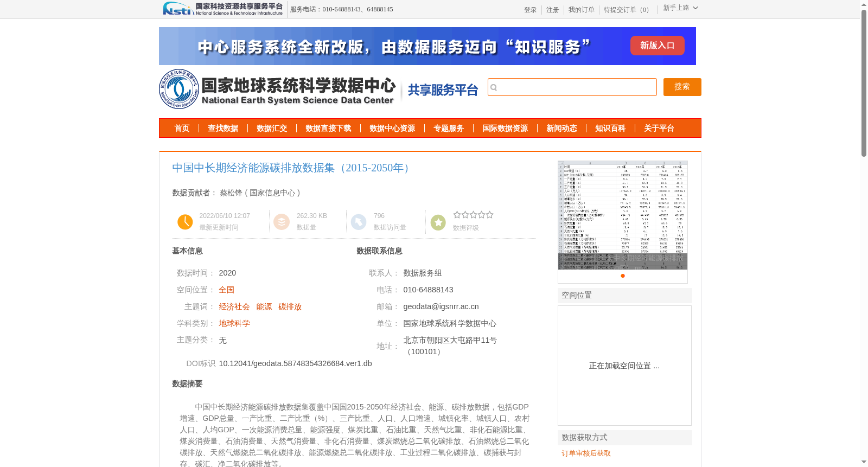The width and height of the screenshot is (868, 467).
Task: Click the 碳排放 keyword link
Action: (x=290, y=306)
